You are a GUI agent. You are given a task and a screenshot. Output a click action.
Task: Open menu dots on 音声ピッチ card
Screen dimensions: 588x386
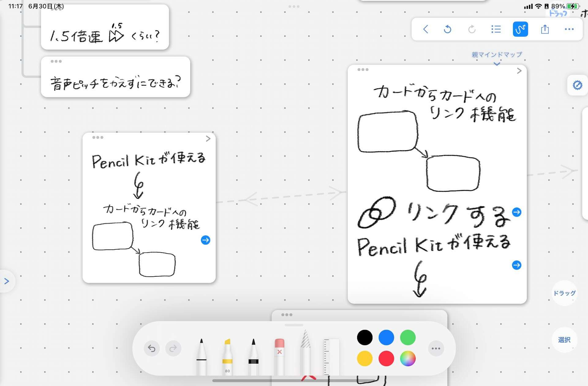(56, 62)
